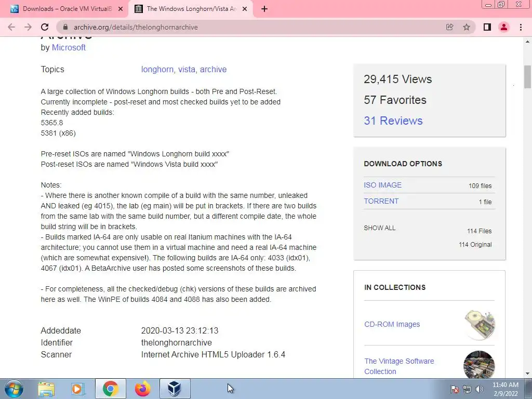Bookmark this page with the star

(467, 27)
